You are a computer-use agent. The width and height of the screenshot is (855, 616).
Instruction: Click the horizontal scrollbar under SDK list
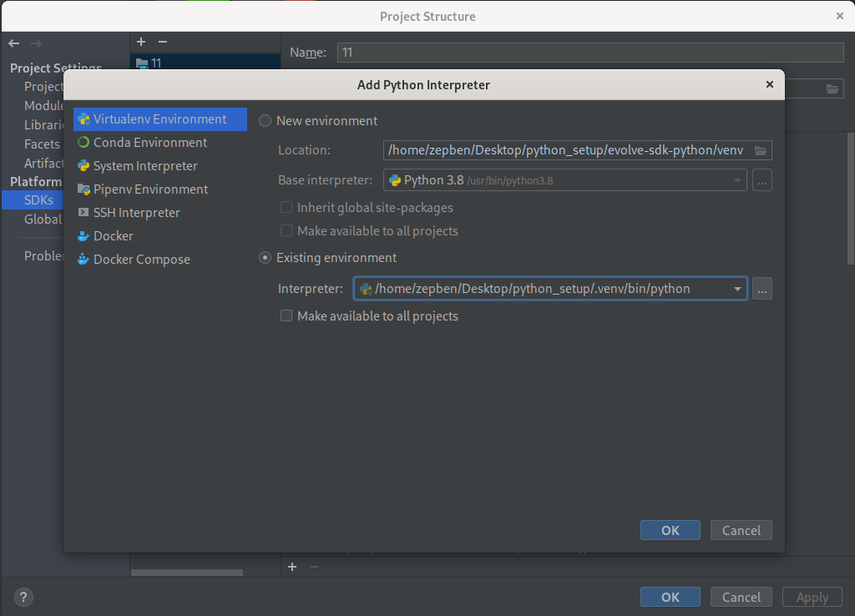coord(186,573)
